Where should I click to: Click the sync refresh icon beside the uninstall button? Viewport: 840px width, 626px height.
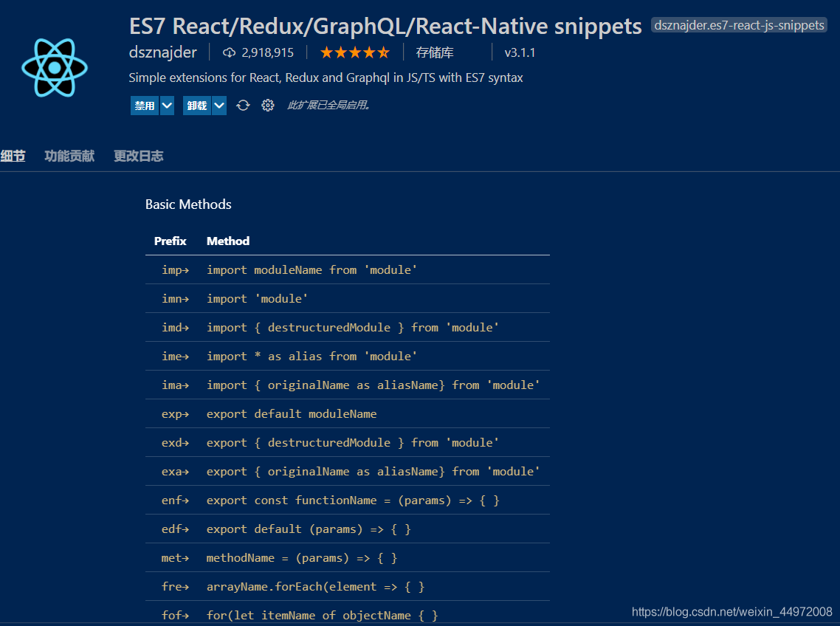[243, 105]
